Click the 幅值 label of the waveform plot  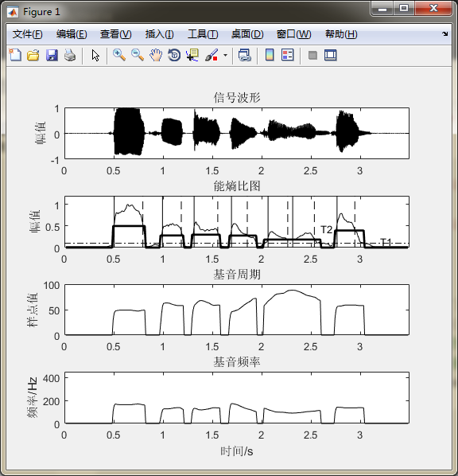click(x=41, y=133)
